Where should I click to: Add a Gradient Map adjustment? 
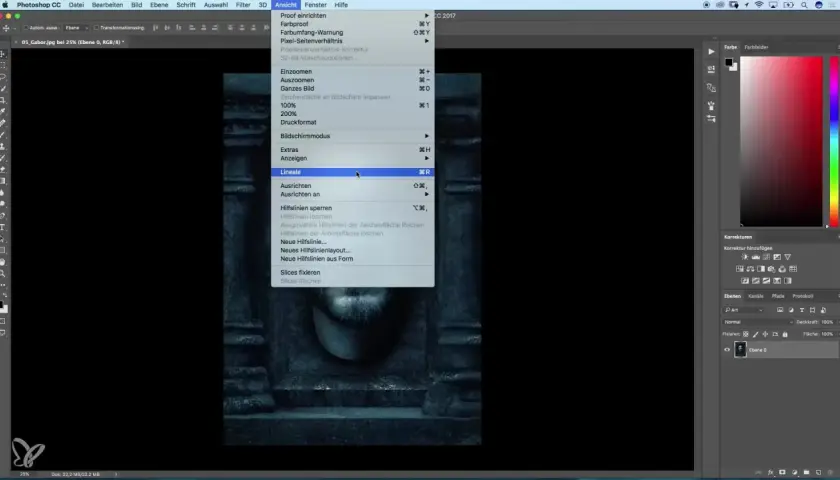pyautogui.click(x=788, y=281)
